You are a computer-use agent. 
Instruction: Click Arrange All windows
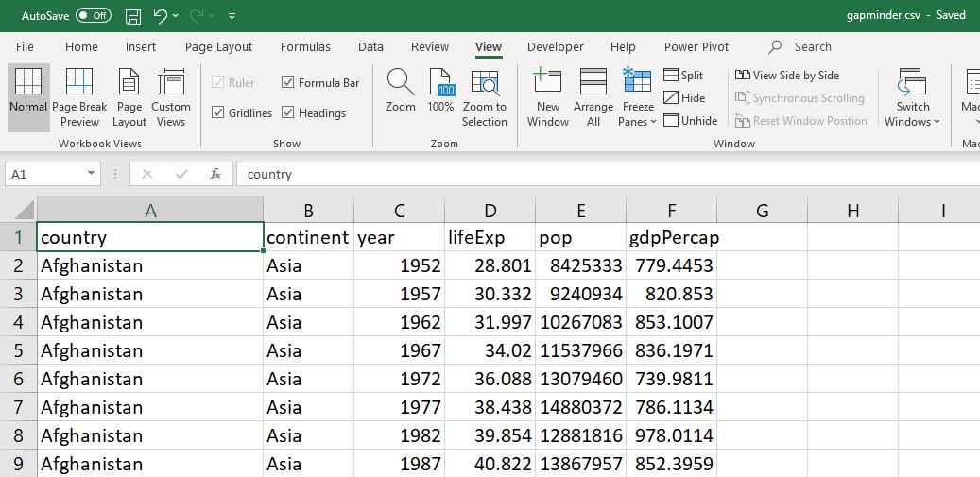coord(593,83)
